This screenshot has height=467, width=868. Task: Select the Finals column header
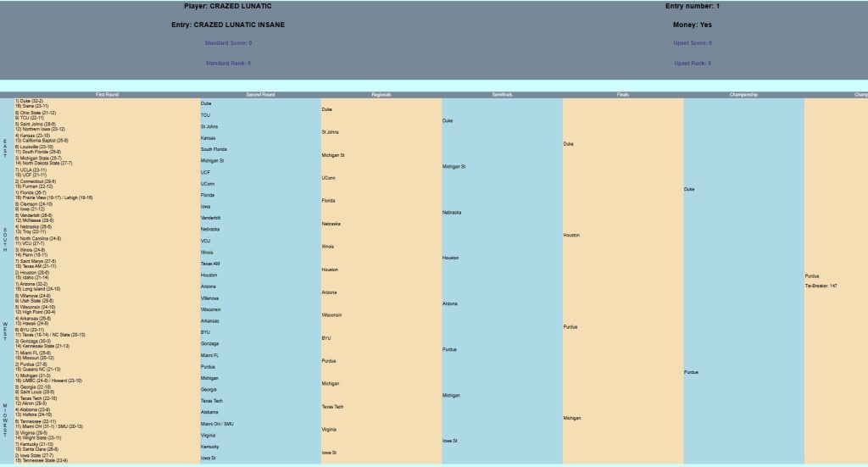click(622, 94)
